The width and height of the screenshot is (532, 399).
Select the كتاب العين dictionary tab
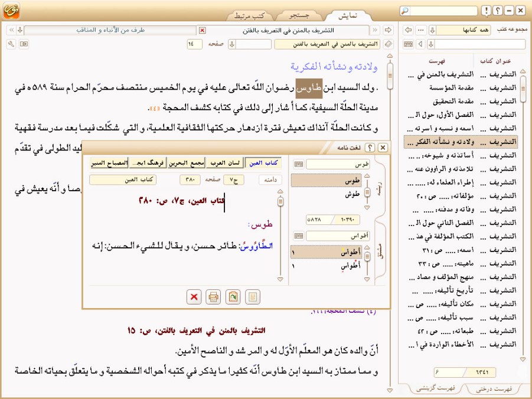click(x=263, y=163)
